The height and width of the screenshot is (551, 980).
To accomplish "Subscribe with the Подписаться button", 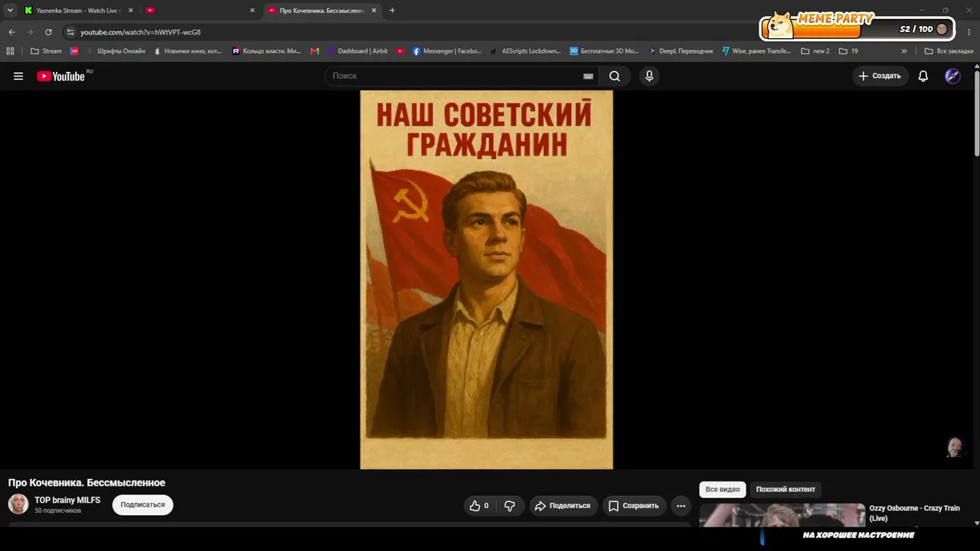I will click(x=142, y=505).
